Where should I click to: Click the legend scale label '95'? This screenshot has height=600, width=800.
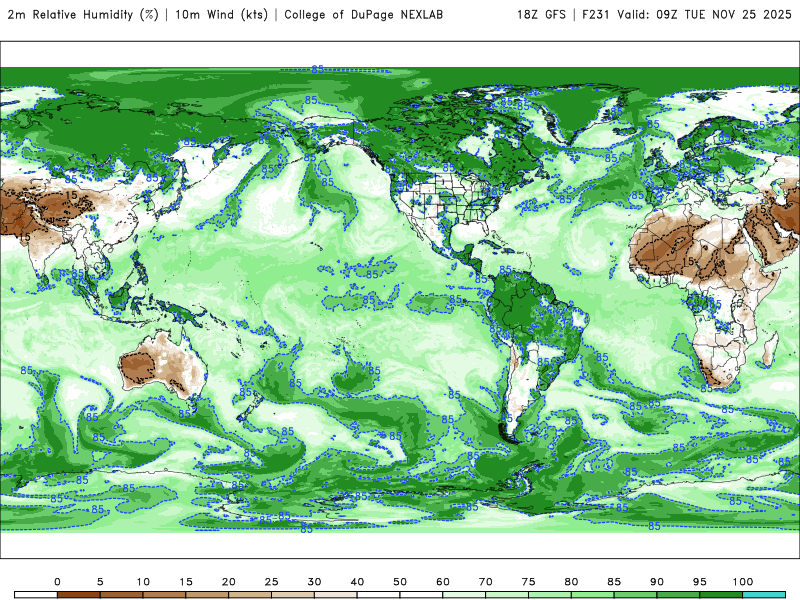700,582
